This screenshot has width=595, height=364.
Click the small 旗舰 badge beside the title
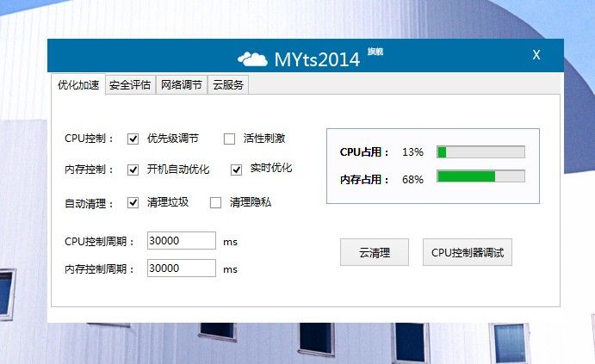[375, 52]
